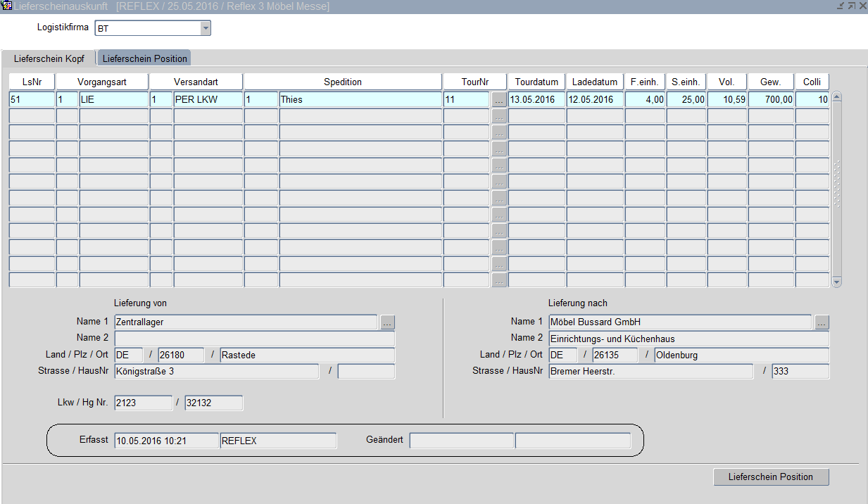Screen dimensions: 868x504
Task: Click the LsNr column header
Action: 32,82
